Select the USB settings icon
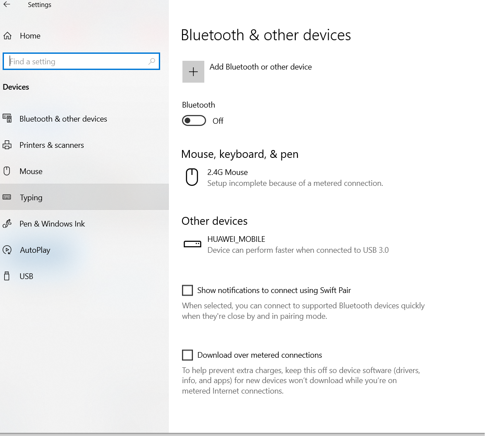504x436 pixels. pyautogui.click(x=7, y=276)
